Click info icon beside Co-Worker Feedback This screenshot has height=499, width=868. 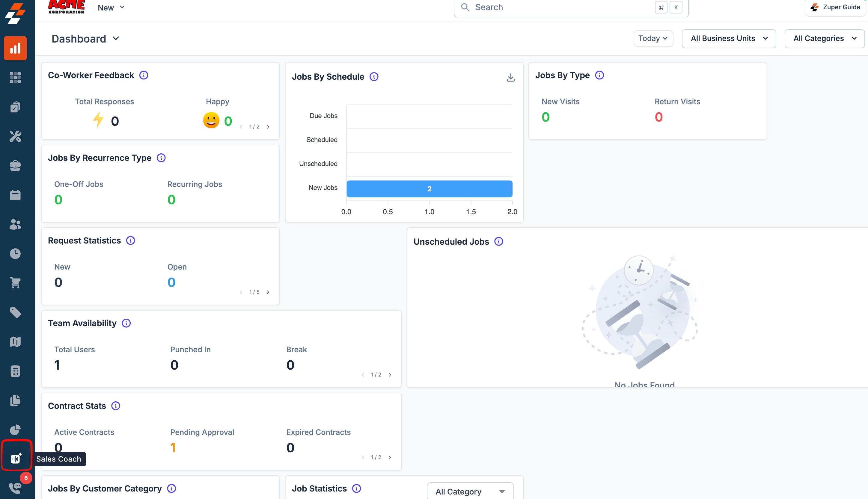pyautogui.click(x=144, y=75)
